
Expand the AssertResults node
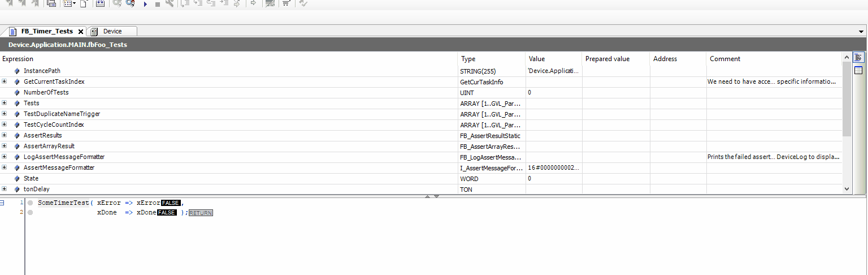5,135
